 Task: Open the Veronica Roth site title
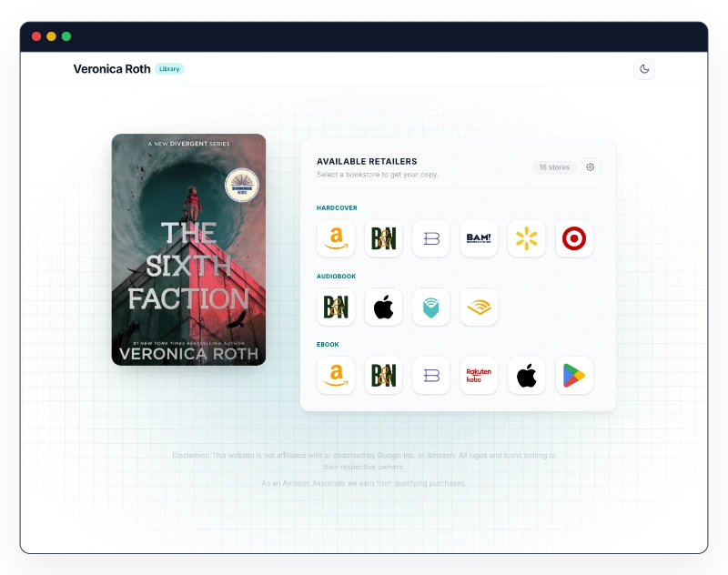[112, 68]
